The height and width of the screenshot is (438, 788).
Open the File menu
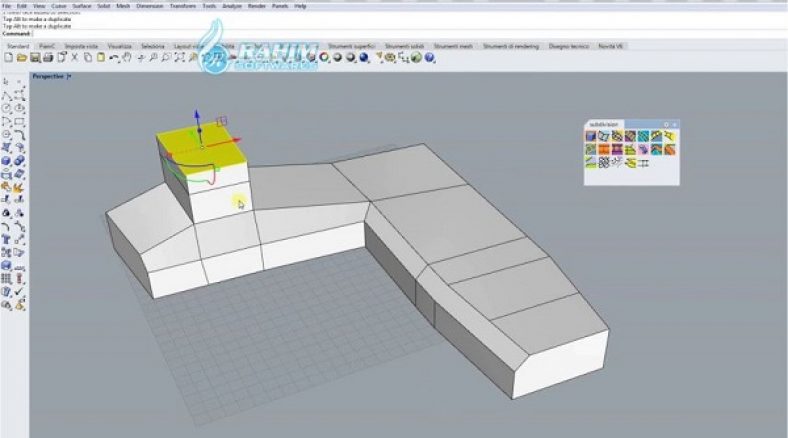tap(7, 6)
